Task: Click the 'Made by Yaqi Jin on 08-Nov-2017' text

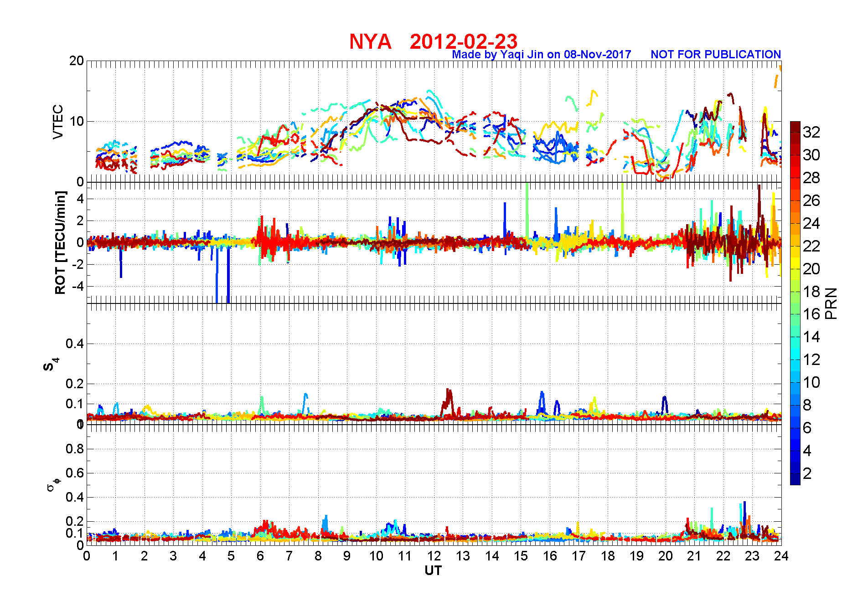Action: tap(542, 55)
